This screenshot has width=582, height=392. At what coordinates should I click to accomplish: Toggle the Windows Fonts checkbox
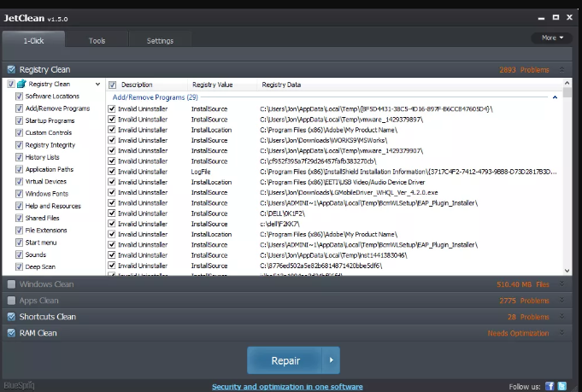(x=19, y=194)
